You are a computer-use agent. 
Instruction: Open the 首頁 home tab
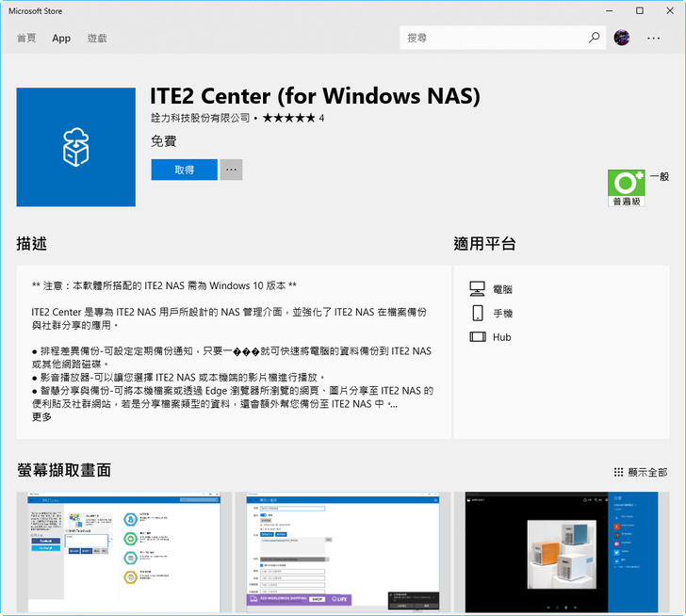click(26, 38)
